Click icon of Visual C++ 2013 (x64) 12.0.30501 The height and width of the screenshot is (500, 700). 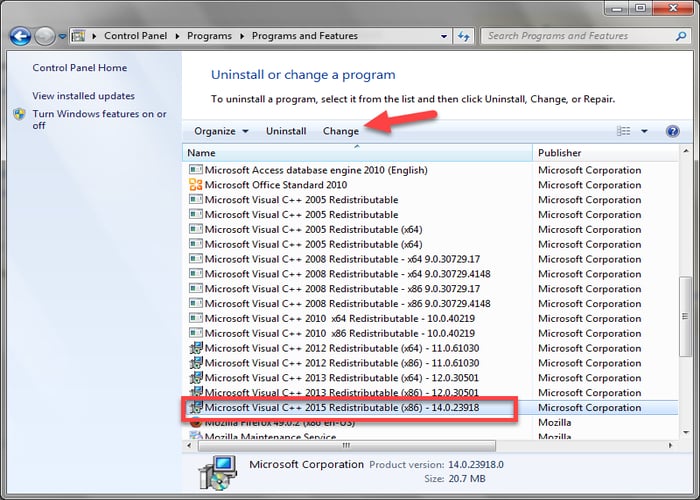point(196,378)
